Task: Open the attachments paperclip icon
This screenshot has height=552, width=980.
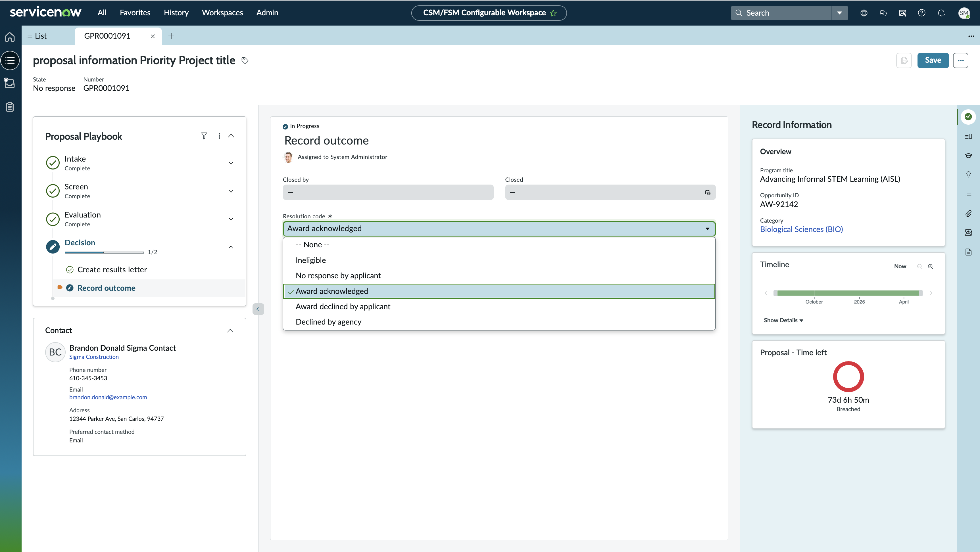Action: [x=968, y=213]
